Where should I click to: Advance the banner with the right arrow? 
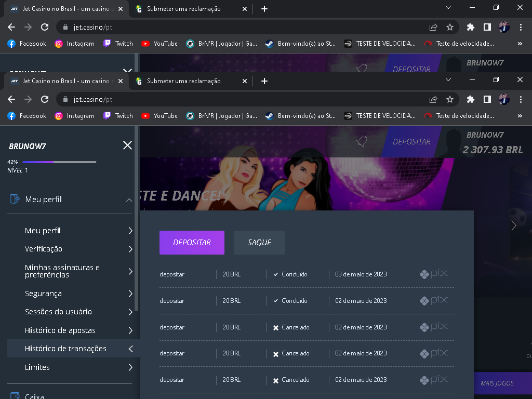513,225
